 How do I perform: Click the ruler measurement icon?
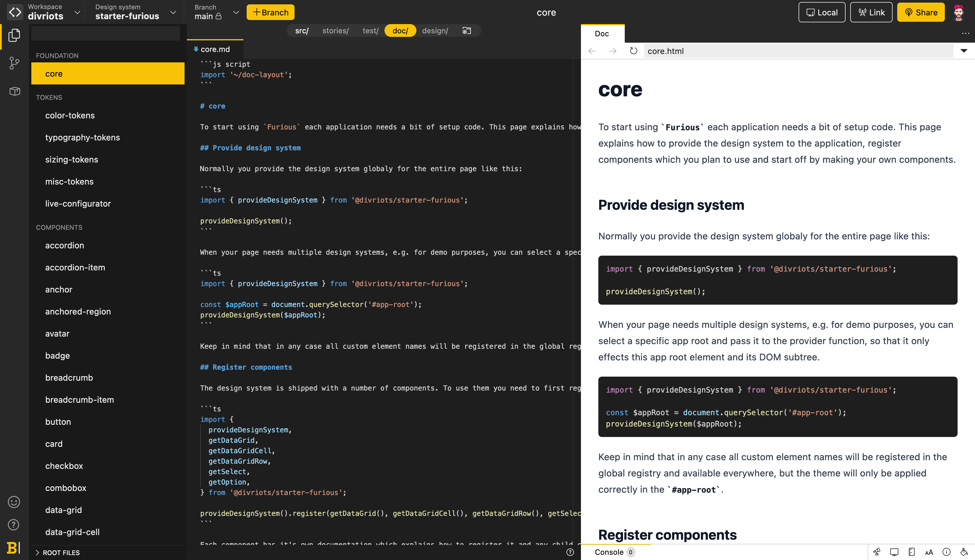pos(911,552)
